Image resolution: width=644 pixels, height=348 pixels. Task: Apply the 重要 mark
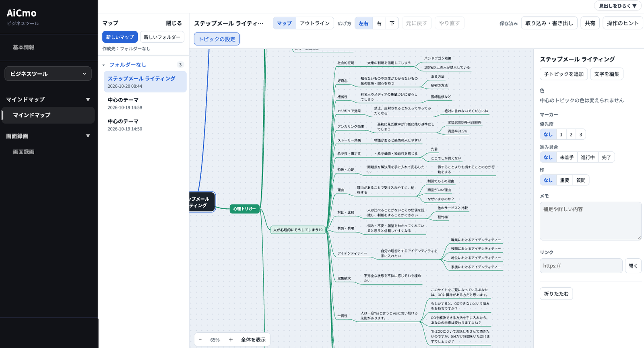pos(565,180)
